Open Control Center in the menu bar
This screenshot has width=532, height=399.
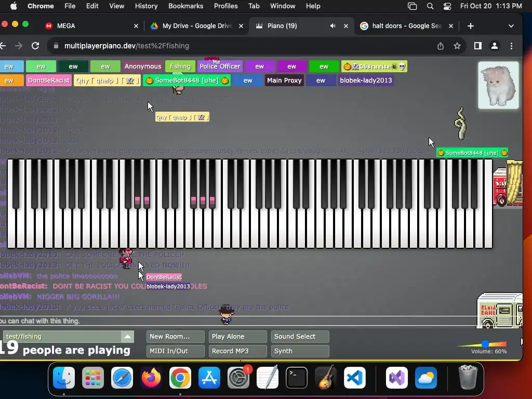tap(447, 6)
